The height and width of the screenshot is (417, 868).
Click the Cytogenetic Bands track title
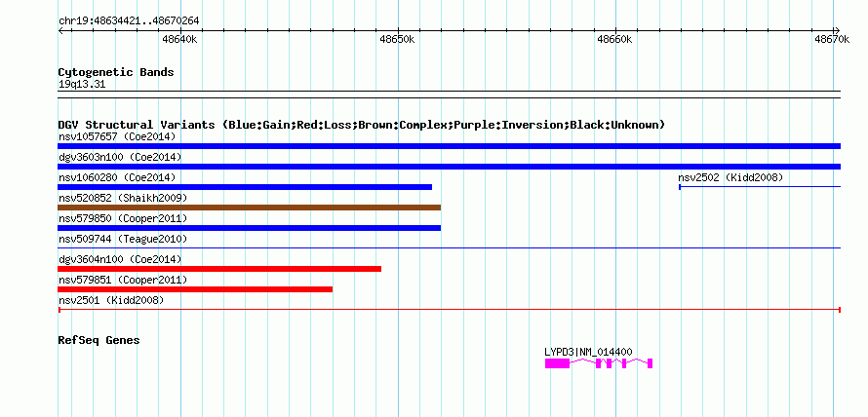click(116, 72)
